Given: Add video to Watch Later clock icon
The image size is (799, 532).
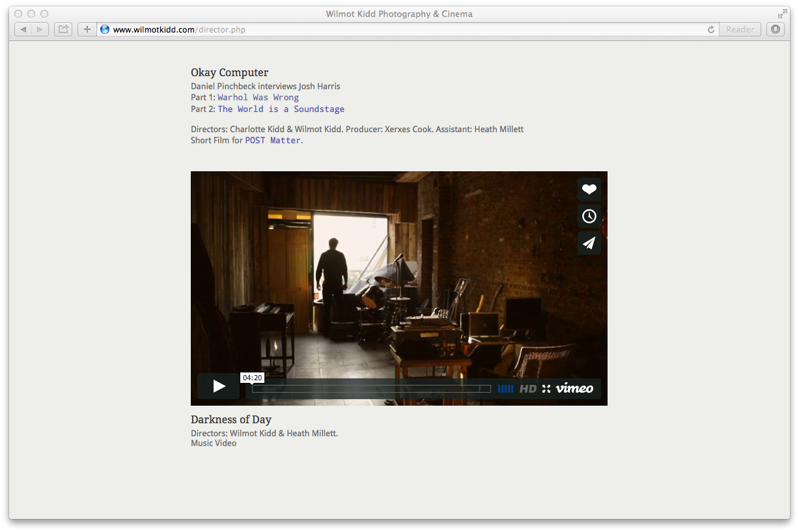Looking at the screenshot, I should coord(589,216).
